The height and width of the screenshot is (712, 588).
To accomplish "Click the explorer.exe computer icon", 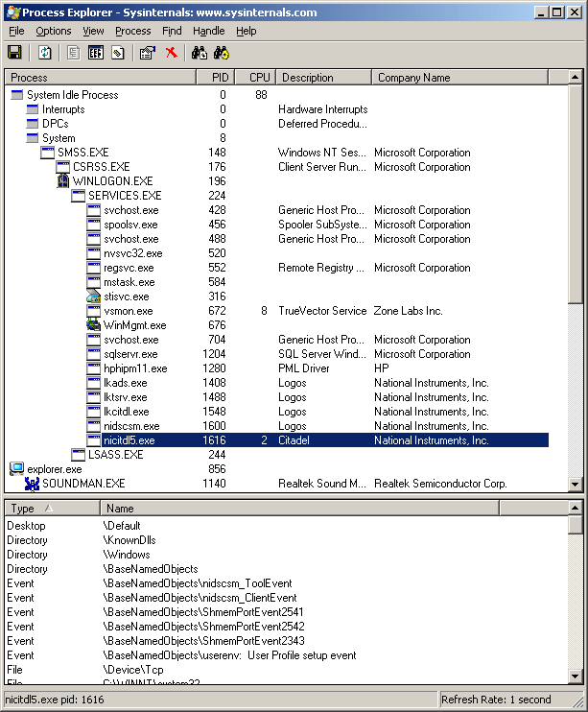I will (x=17, y=469).
